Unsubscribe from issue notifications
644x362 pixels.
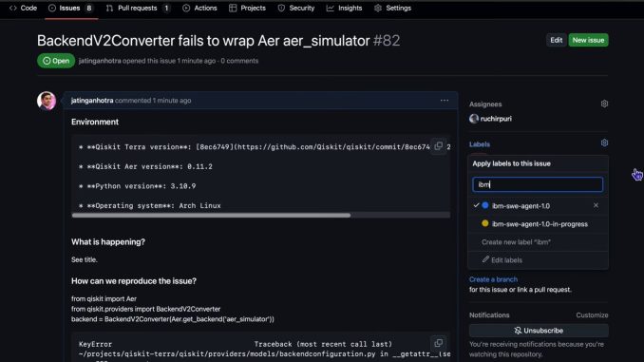(x=539, y=331)
